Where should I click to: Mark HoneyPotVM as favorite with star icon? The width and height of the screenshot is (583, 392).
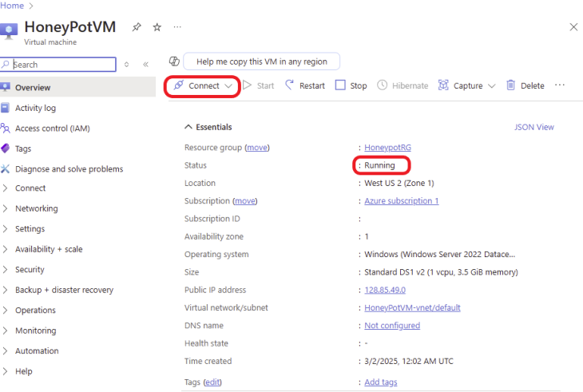157,27
